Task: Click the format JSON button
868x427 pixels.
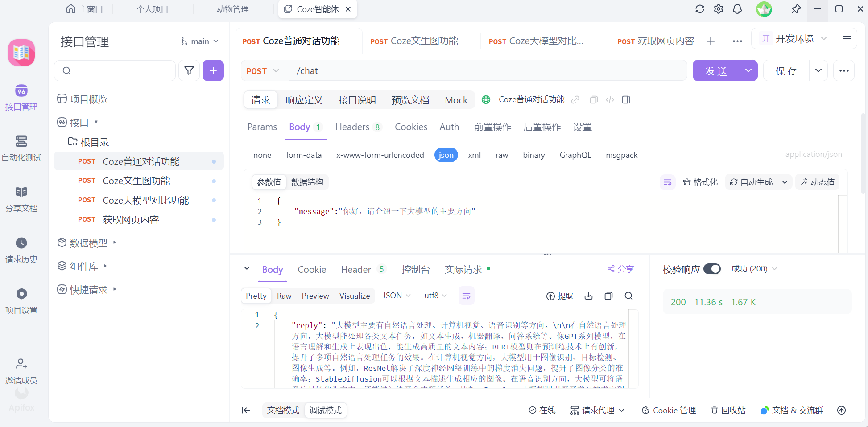Action: click(700, 182)
